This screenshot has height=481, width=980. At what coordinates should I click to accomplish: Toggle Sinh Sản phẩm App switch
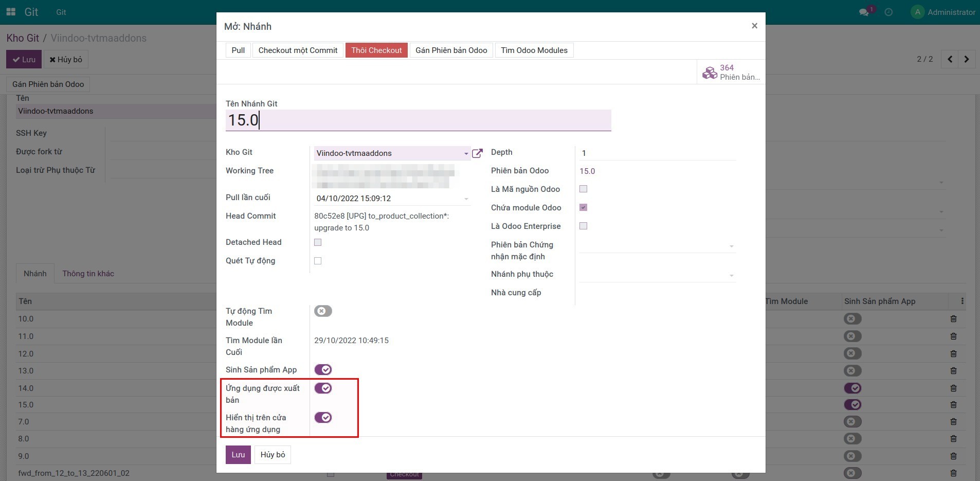pyautogui.click(x=323, y=370)
